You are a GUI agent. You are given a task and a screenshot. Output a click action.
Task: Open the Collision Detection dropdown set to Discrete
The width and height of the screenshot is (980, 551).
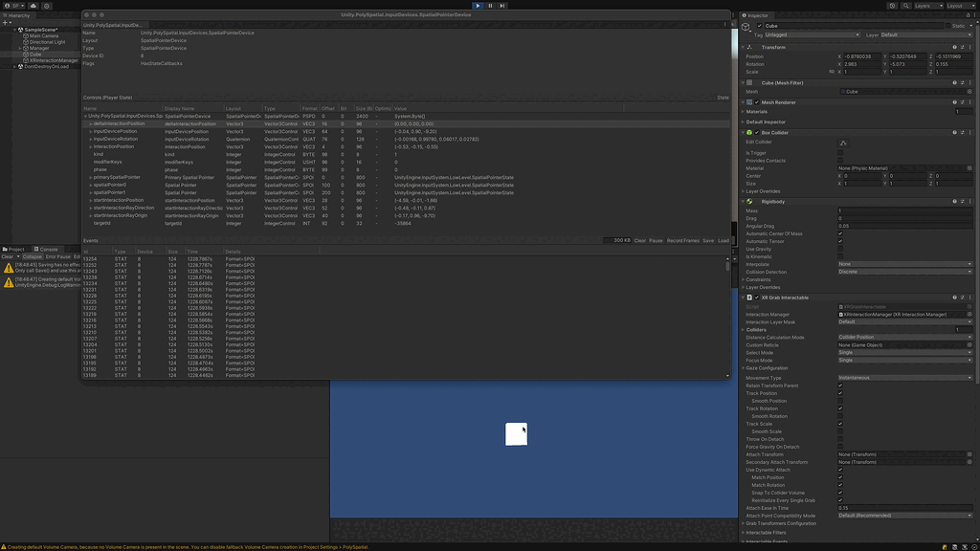pyautogui.click(x=904, y=271)
